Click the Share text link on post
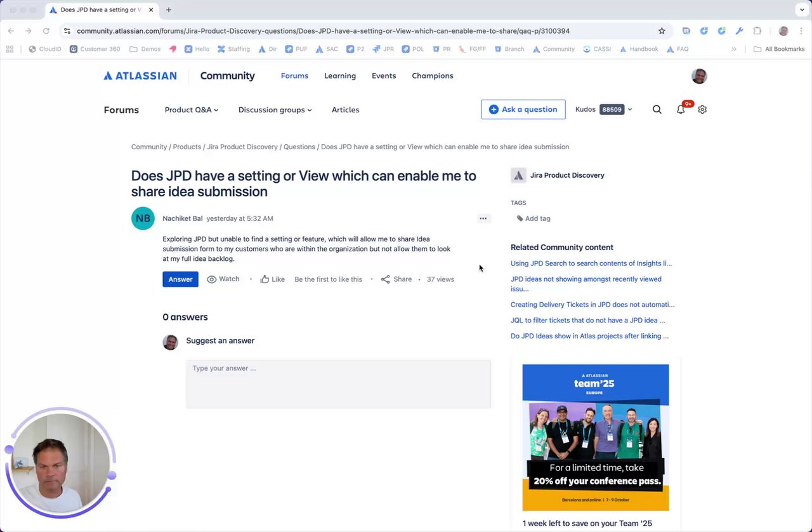 [402, 279]
